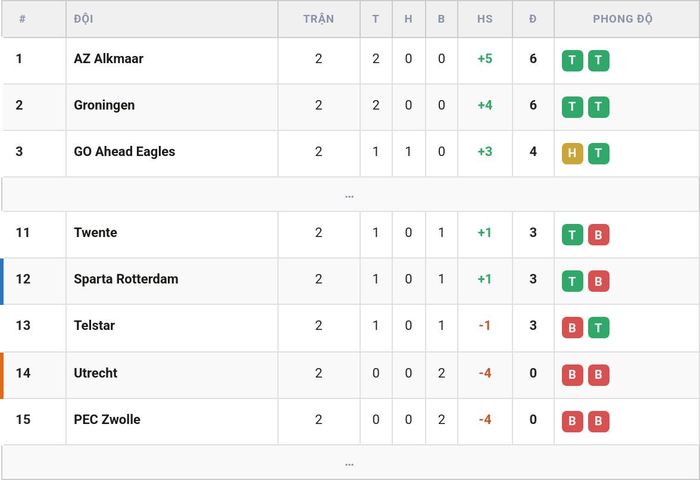Viewport: 700px width, 480px height.
Task: Click Twente's red B loss badge
Action: coord(599,235)
